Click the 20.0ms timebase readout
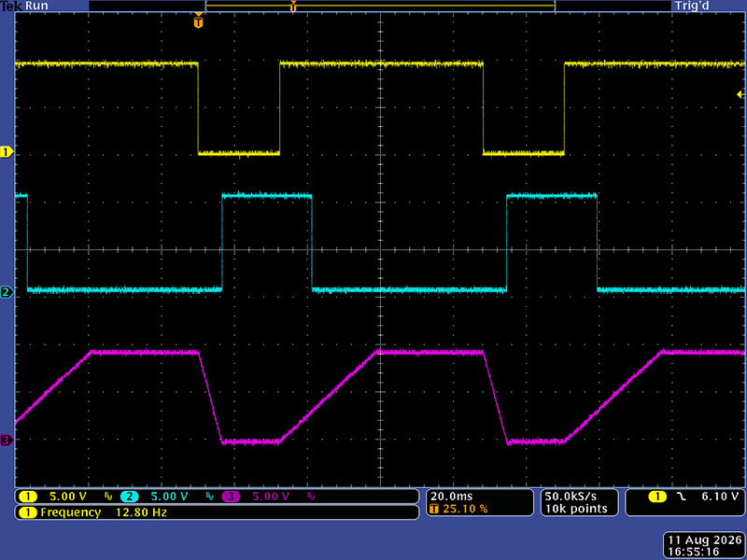 pyautogui.click(x=452, y=497)
